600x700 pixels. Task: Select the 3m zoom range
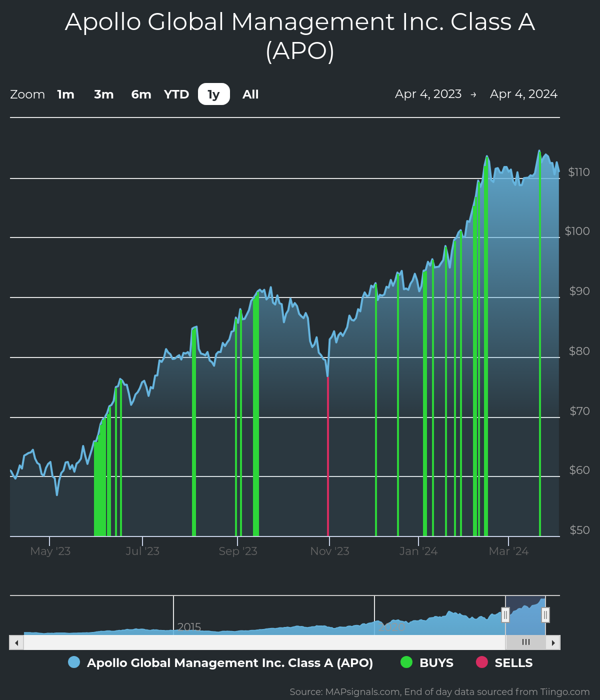103,94
